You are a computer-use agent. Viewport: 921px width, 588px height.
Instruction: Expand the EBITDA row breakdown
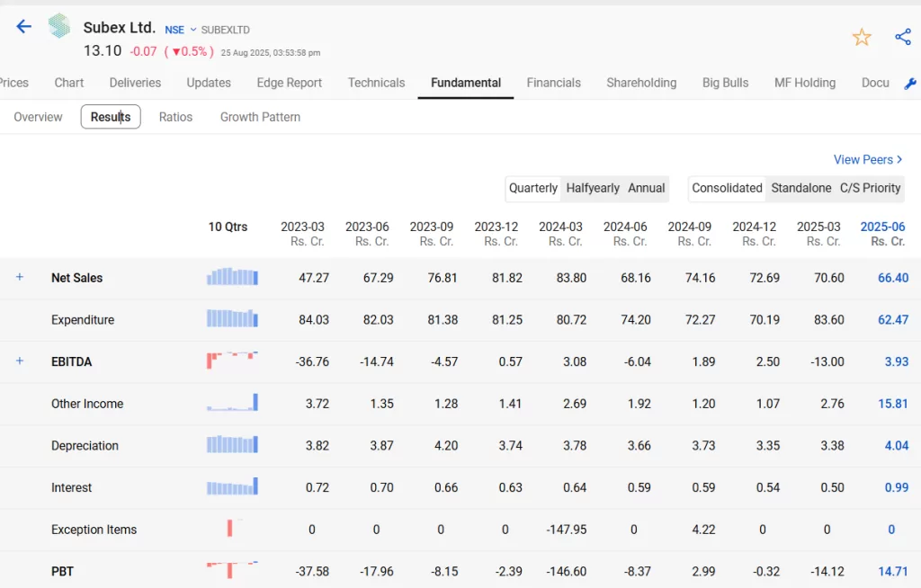pyautogui.click(x=20, y=361)
